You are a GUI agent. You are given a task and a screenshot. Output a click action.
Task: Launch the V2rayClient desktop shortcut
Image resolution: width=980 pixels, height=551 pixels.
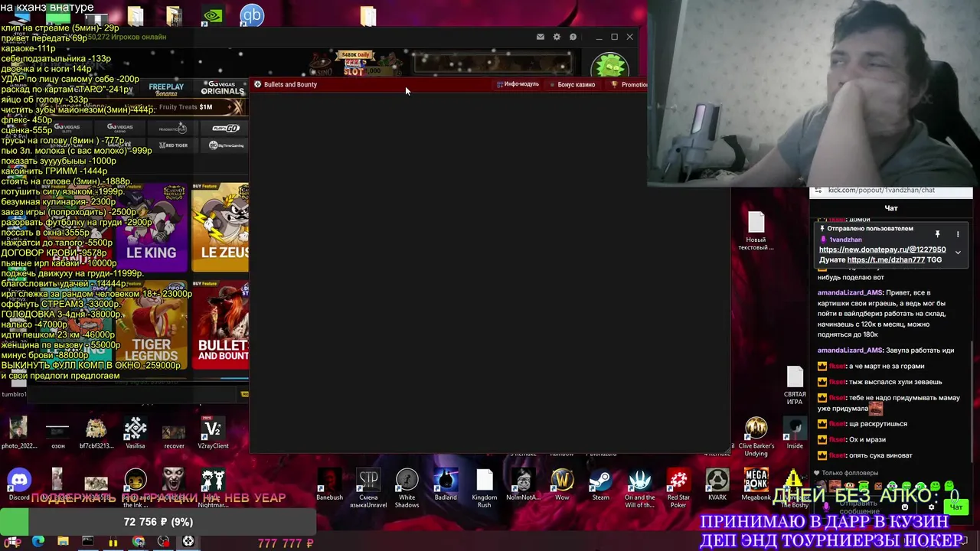click(x=212, y=433)
